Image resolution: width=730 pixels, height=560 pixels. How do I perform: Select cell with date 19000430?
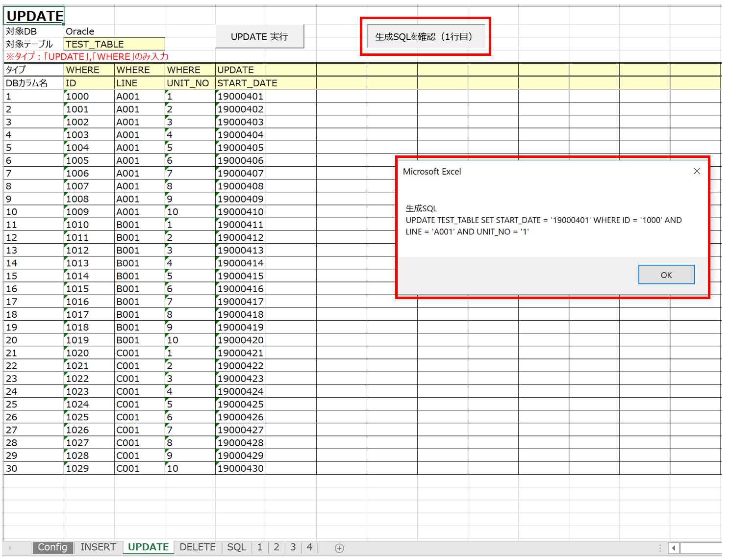pos(240,468)
